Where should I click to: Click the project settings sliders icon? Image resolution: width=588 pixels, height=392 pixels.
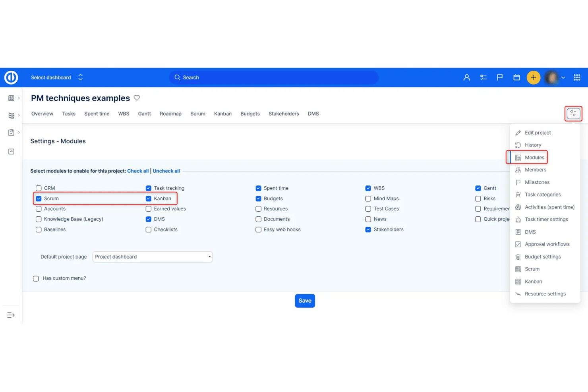573,114
